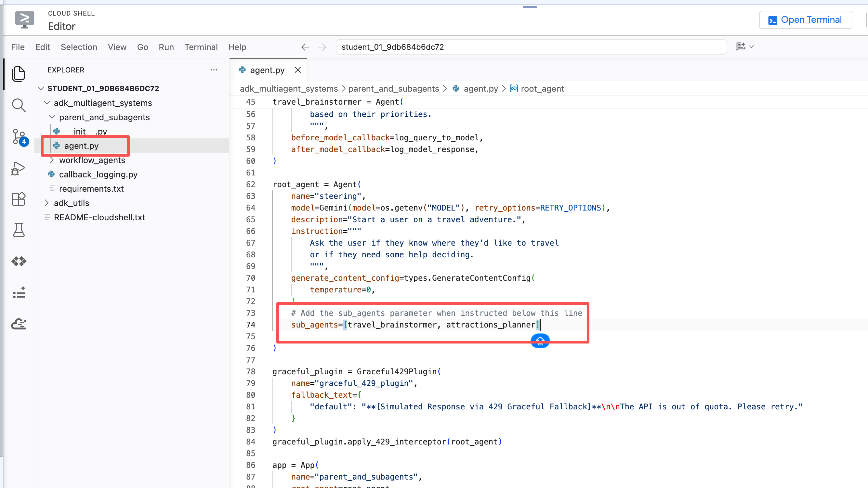This screenshot has height=488, width=868.
Task: Click the name="steering" code line
Action: [328, 196]
